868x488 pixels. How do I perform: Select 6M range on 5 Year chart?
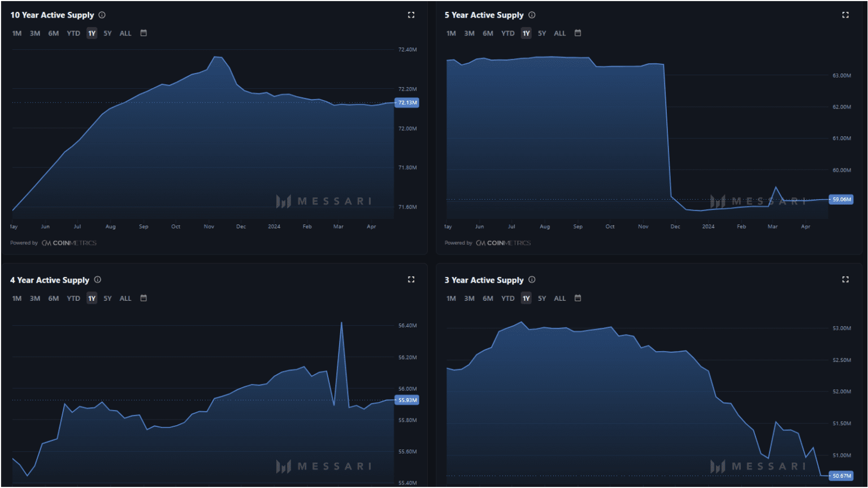[488, 33]
